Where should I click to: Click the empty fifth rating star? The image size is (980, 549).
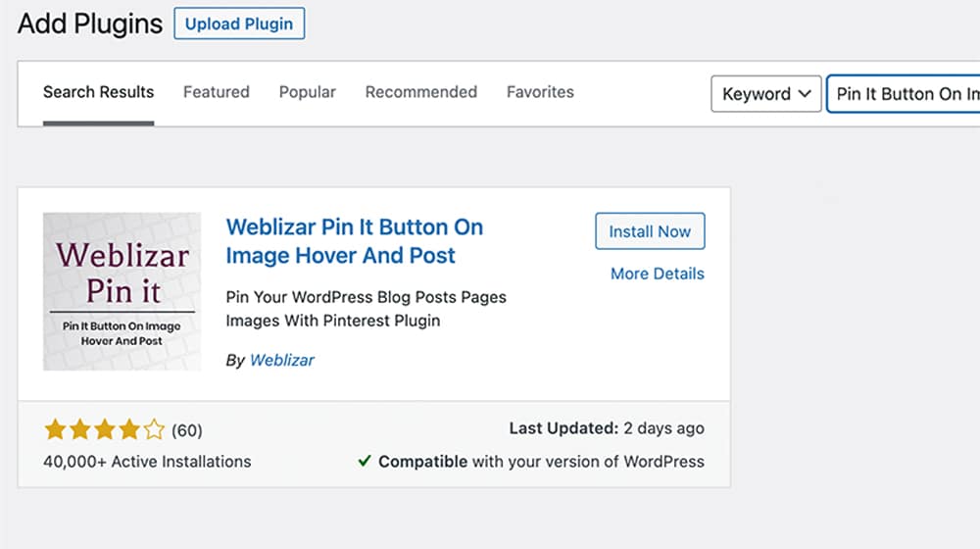click(x=154, y=429)
